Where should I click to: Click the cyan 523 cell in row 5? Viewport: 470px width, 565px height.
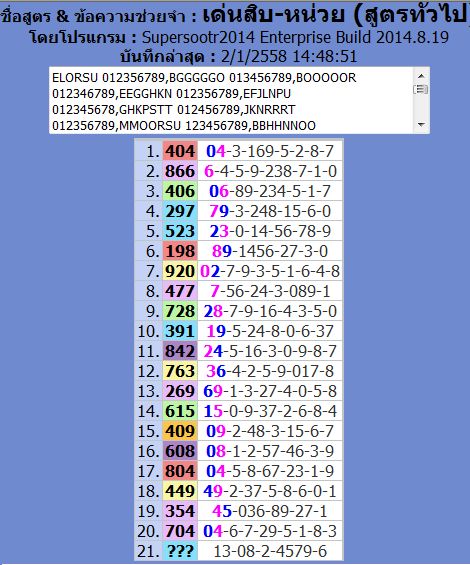[180, 231]
